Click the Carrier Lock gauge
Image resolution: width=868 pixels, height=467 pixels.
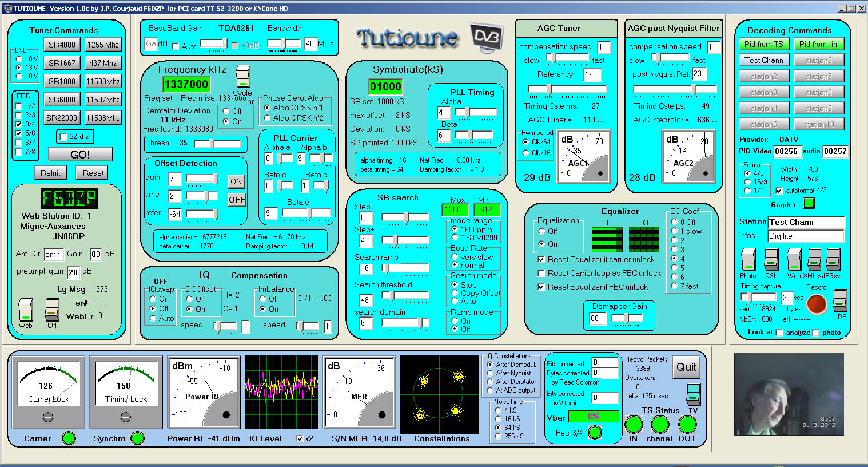pyautogui.click(x=49, y=392)
